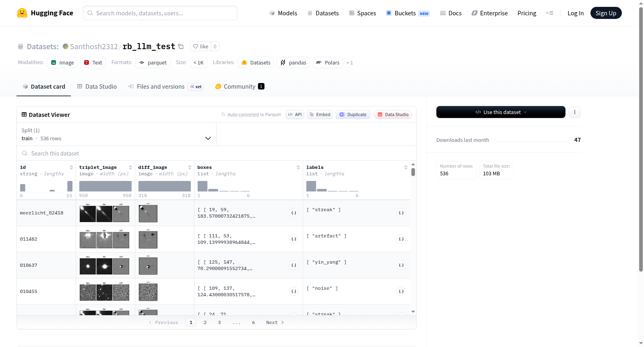Click the Santhosh2312 user avatar
This screenshot has height=347, width=644.
pos(66,46)
